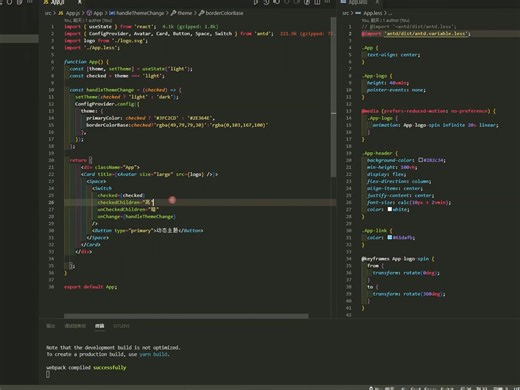Click the terminal cursor prompt
520x390 pixels.
click(x=48, y=374)
